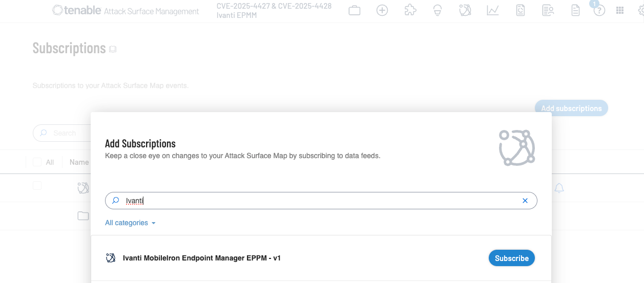Click the plain document icon in top bar
The image size is (644, 283).
(x=576, y=10)
